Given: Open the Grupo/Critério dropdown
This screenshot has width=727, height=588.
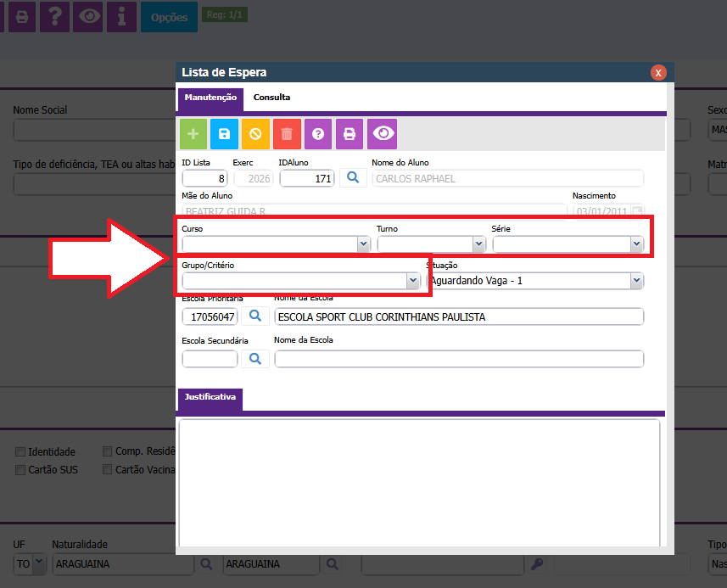Looking at the screenshot, I should click(x=301, y=281).
